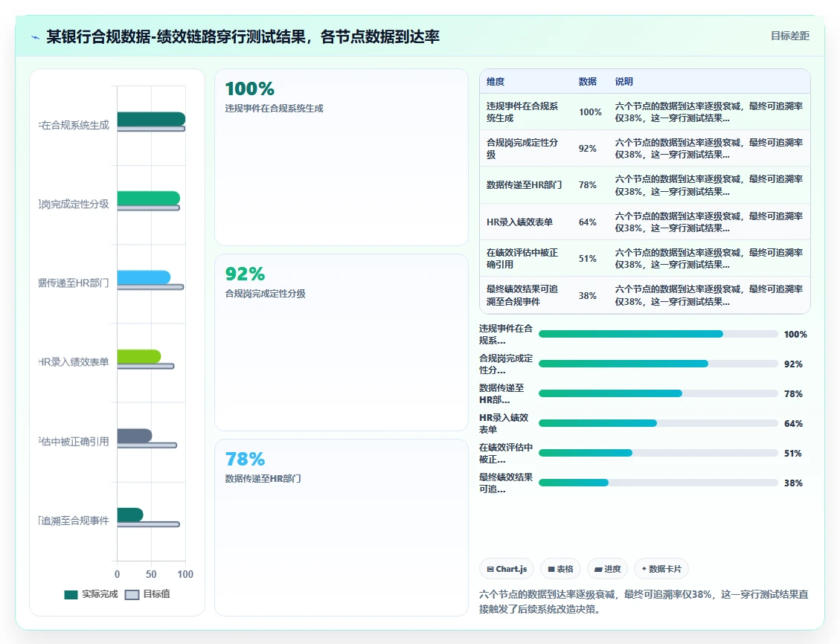Click the bright green 合规岗 chart bar

click(148, 198)
